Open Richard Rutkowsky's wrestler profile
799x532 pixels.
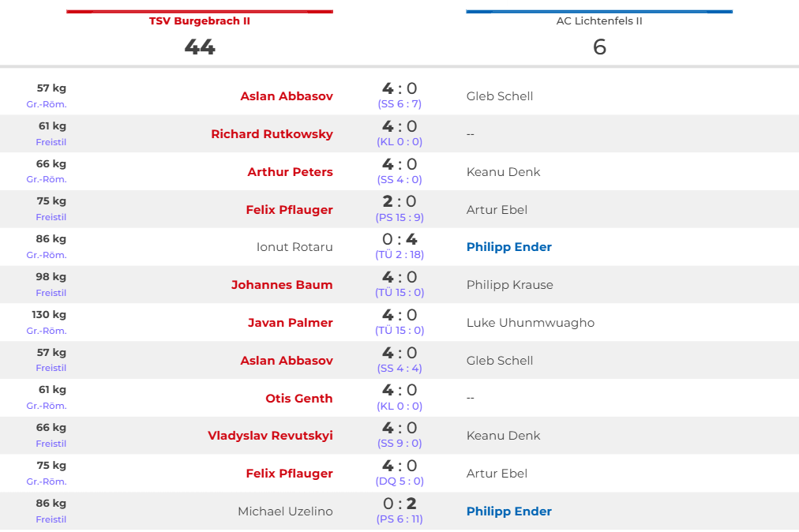272,134
